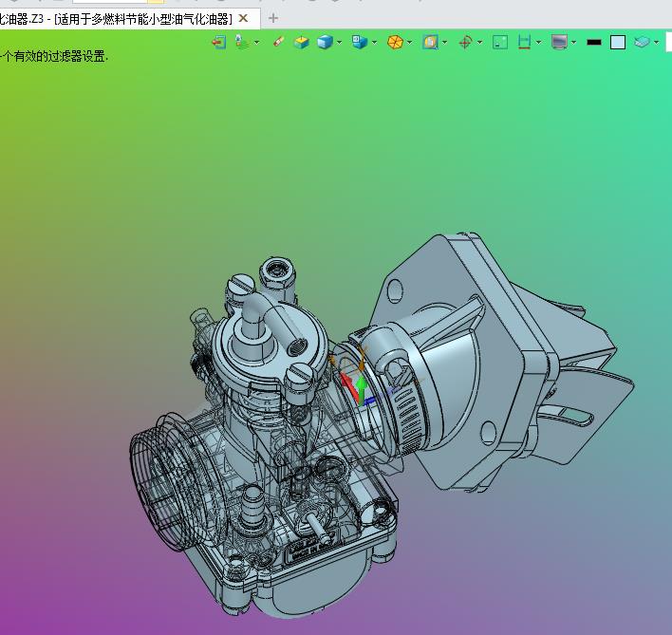Click the black line color swatch
The width and height of the screenshot is (672, 635).
coord(594,42)
